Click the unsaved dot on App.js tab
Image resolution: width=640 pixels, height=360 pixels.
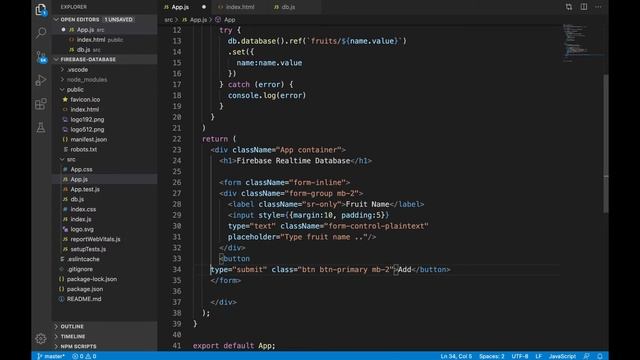pyautogui.click(x=204, y=7)
